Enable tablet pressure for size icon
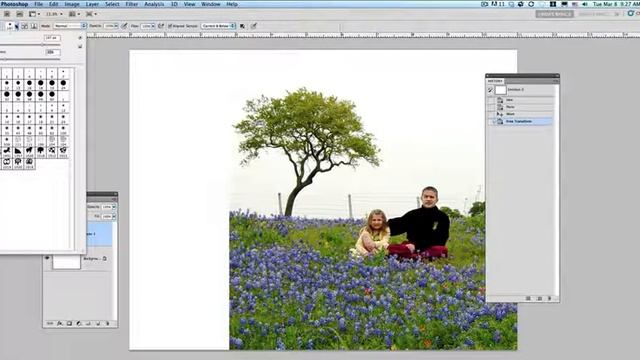Image resolution: width=640 pixels, height=360 pixels. click(254, 26)
